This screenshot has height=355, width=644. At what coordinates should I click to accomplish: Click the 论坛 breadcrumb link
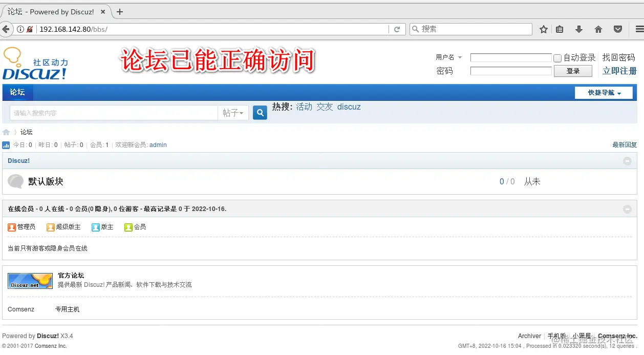(27, 132)
